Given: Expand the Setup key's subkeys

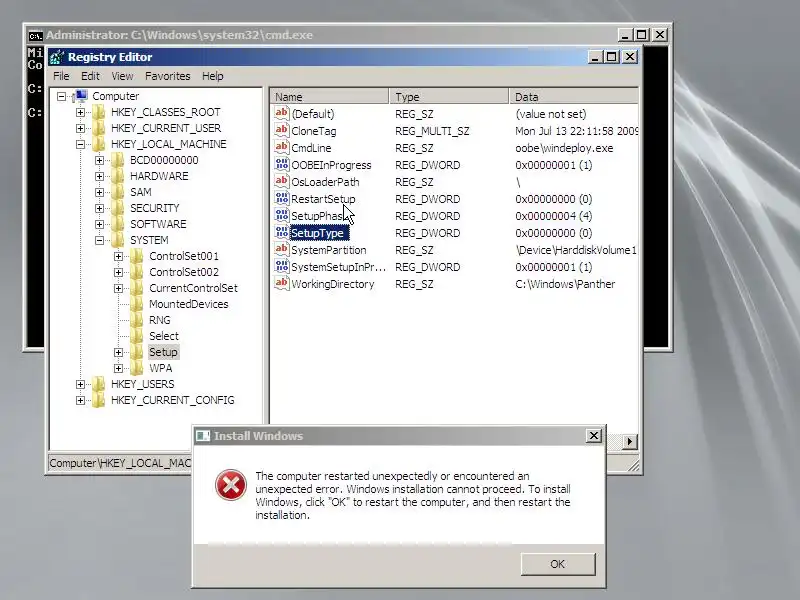Looking at the screenshot, I should [x=118, y=352].
